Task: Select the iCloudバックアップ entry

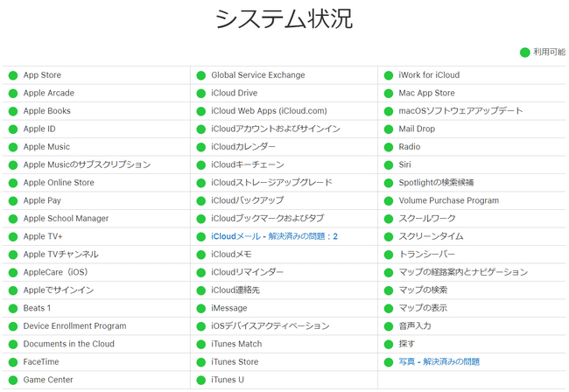Action: [x=248, y=200]
